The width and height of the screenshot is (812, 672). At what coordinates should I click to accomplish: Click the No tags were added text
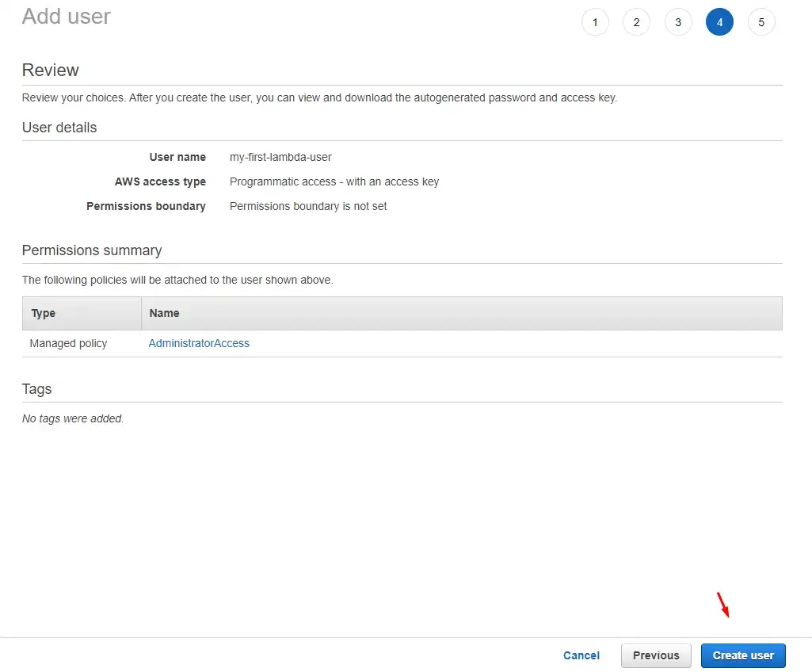73,418
